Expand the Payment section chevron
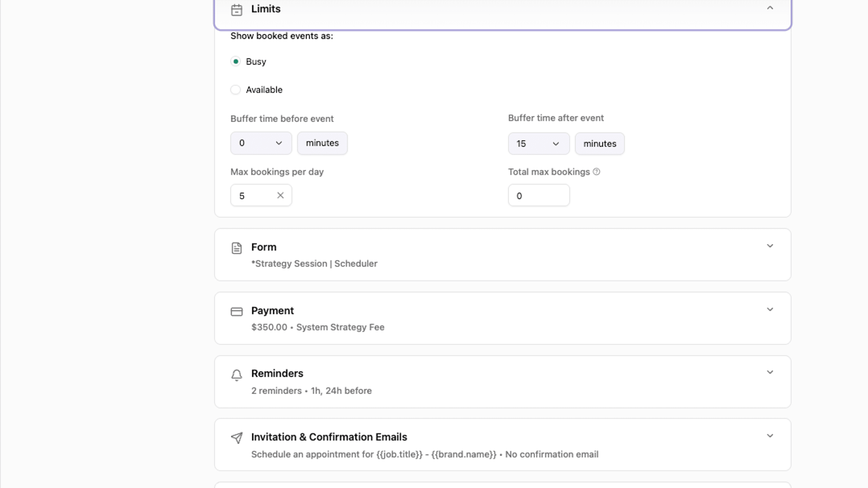Image resolution: width=868 pixels, height=488 pixels. tap(770, 310)
